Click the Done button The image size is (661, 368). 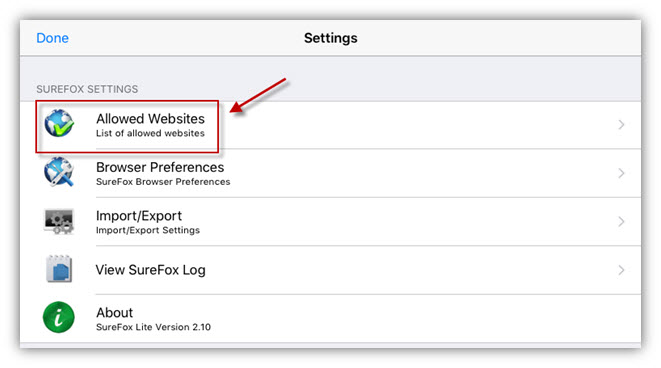point(52,38)
